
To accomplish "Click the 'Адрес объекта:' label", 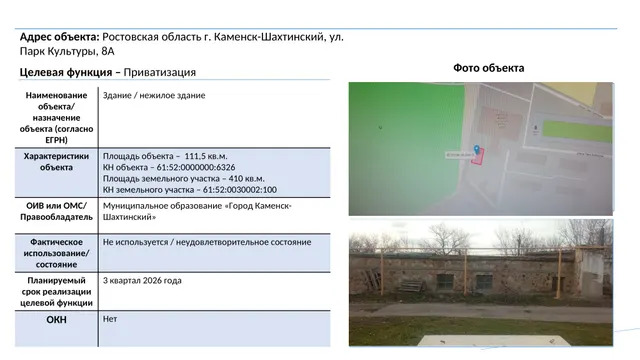I will click(60, 37).
